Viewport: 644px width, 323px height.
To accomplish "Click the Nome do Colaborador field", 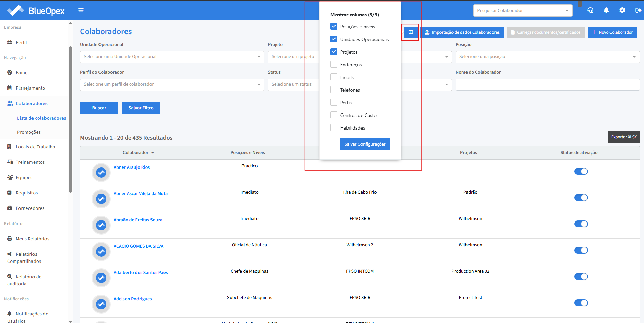I will coord(547,84).
